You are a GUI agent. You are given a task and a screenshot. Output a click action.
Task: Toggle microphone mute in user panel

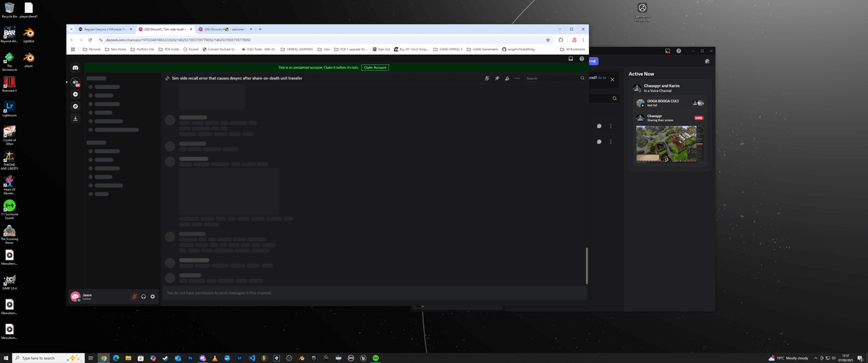[x=135, y=296]
